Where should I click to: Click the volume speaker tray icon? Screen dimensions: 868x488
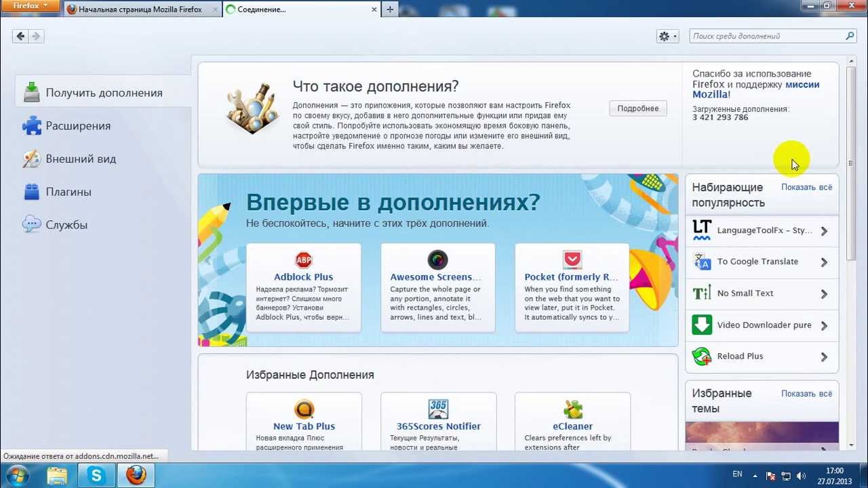click(x=801, y=476)
